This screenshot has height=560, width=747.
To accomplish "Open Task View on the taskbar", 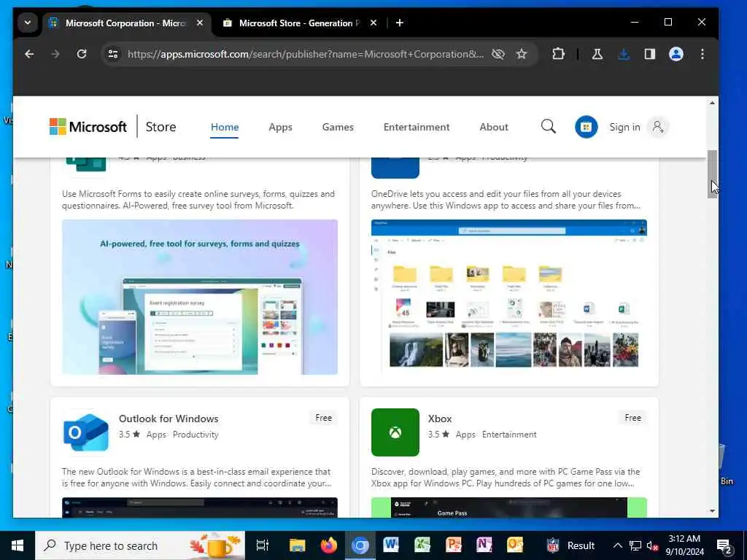I will 262,545.
